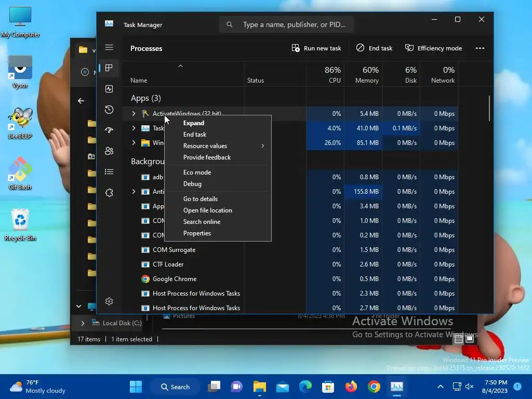Open the Recycle Bin desktop icon
The image size is (532, 399).
20,225
